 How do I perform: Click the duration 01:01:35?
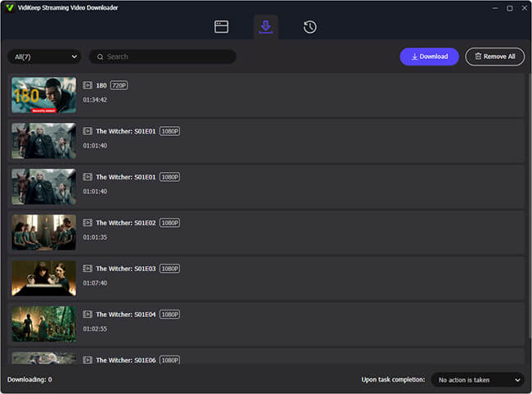pos(95,238)
